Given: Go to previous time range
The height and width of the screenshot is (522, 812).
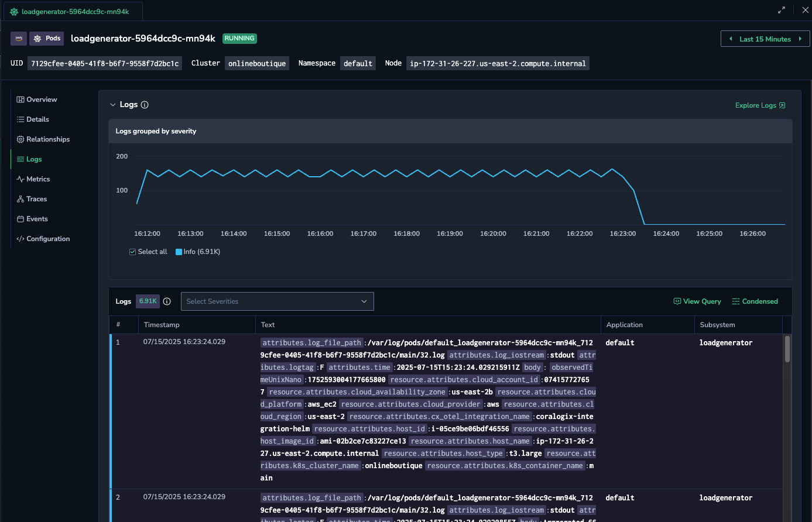Looking at the screenshot, I should pos(731,39).
